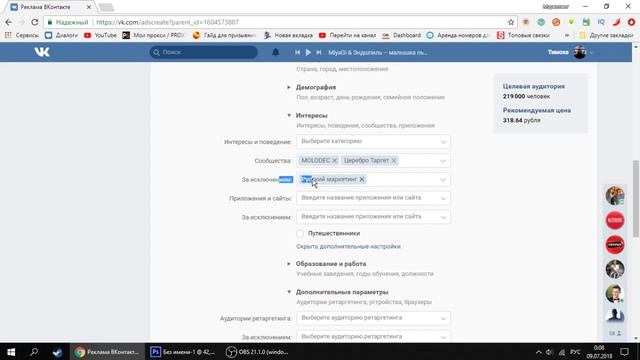
Task: Open Сервисы apps bookmark
Action: click(x=22, y=36)
